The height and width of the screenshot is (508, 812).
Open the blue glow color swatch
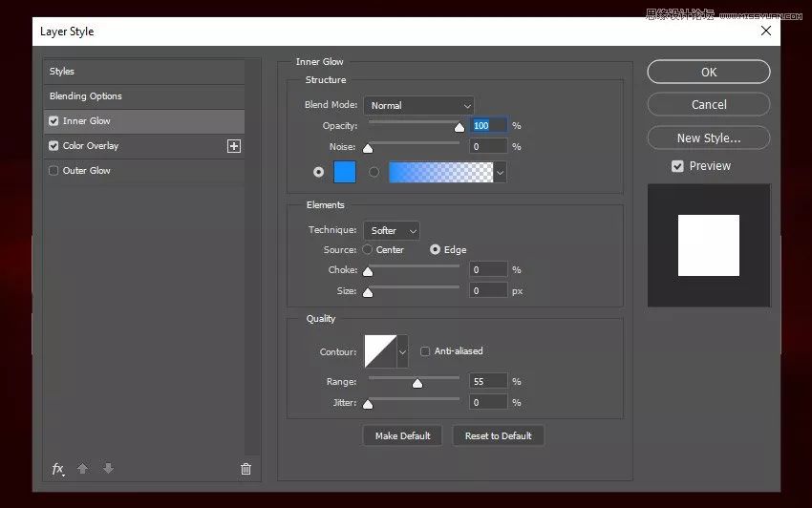tap(345, 172)
